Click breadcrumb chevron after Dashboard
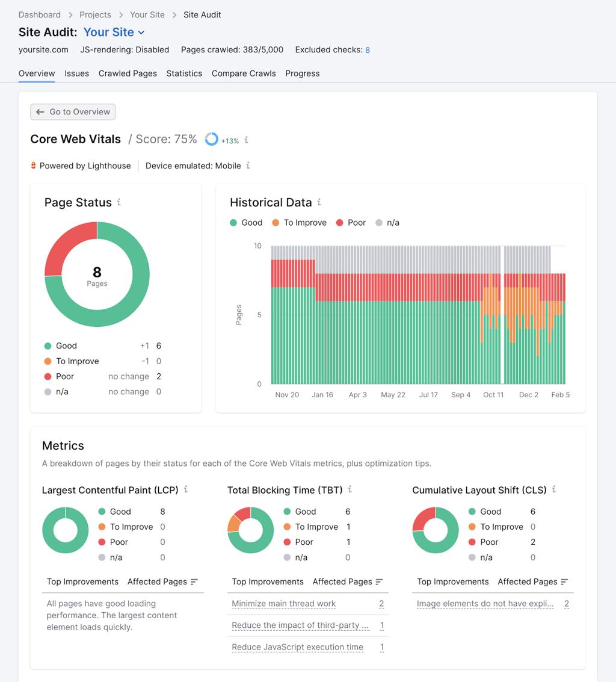The width and height of the screenshot is (616, 682). coord(70,15)
